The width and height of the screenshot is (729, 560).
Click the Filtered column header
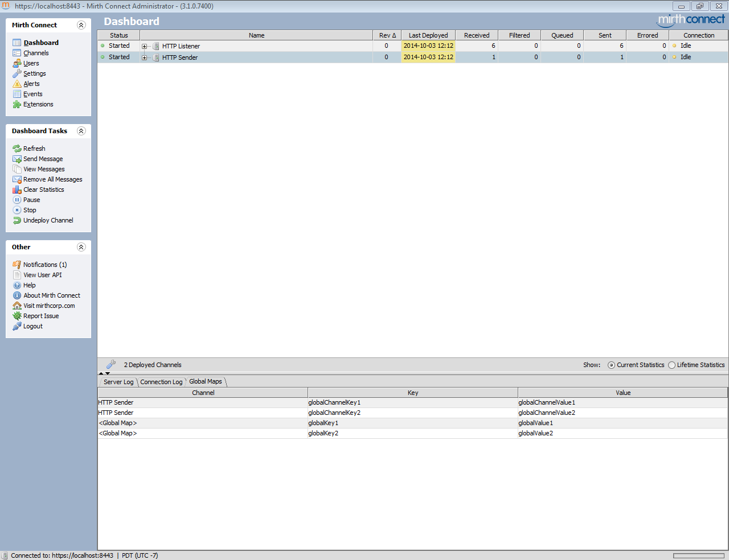click(x=519, y=35)
